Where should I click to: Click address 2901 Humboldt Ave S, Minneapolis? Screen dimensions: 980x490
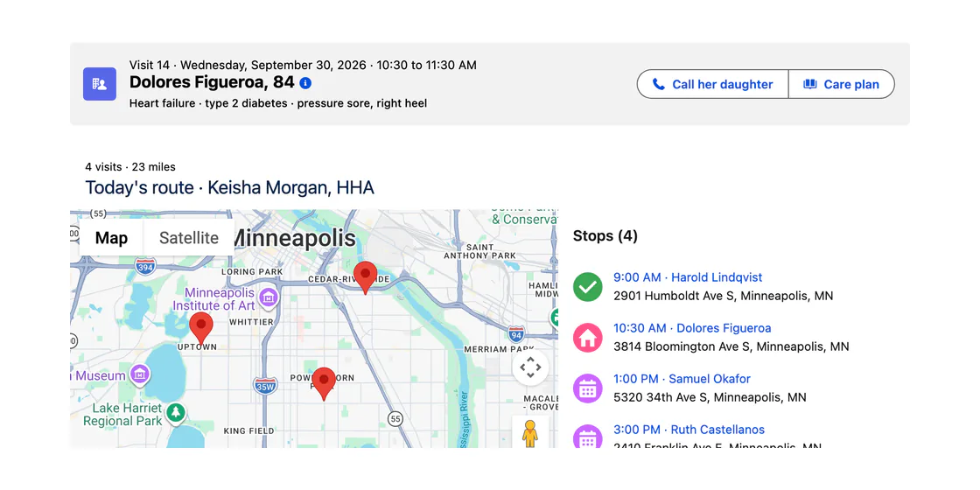723,296
